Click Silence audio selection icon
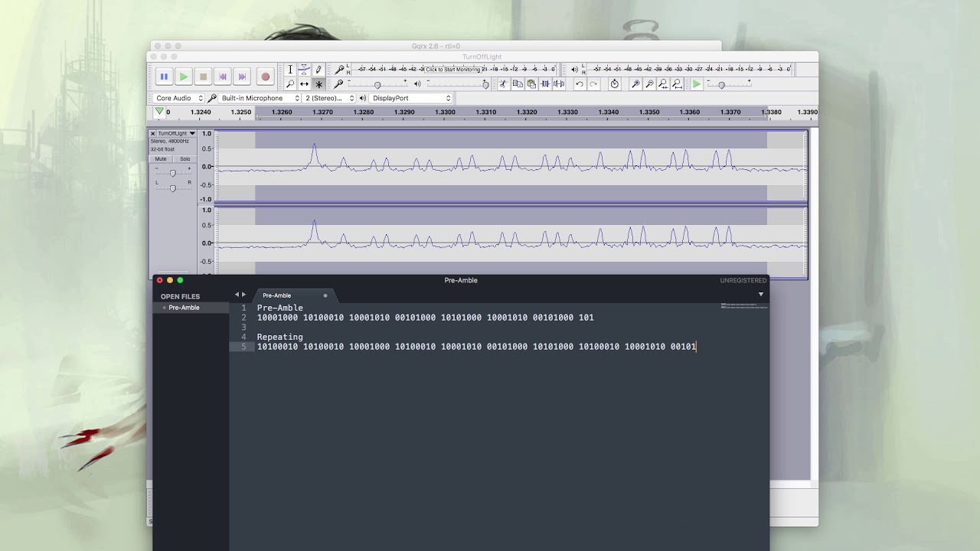Image resolution: width=980 pixels, height=551 pixels. click(x=559, y=84)
